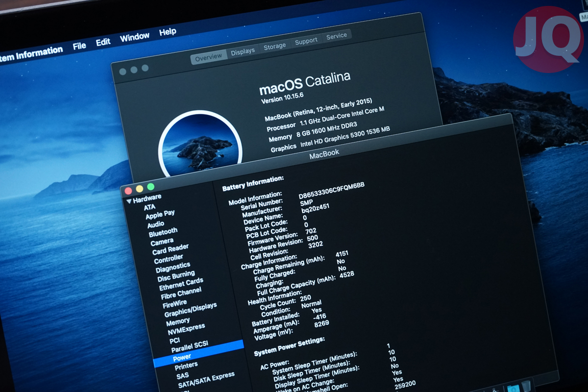Click cell revision value 3202

[315, 245]
